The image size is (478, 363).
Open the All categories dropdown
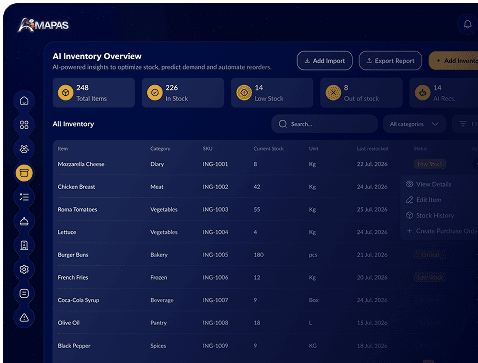[414, 124]
